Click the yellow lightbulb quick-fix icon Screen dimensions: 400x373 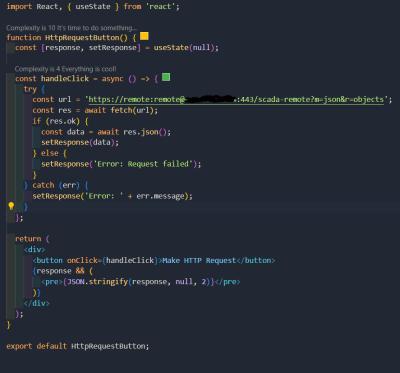[11, 206]
